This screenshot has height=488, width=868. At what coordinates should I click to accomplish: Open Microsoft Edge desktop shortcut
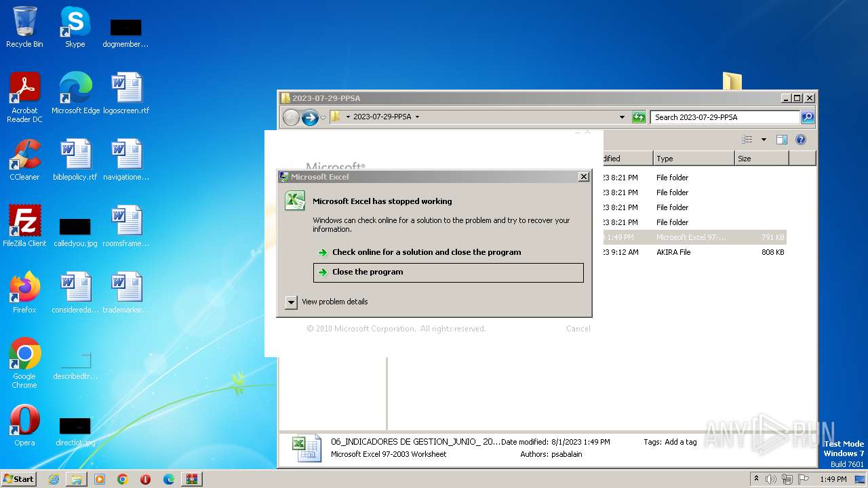click(x=75, y=94)
